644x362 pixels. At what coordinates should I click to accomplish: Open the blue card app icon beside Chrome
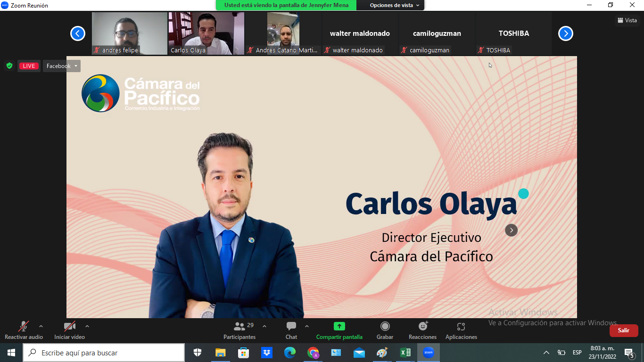click(x=336, y=353)
